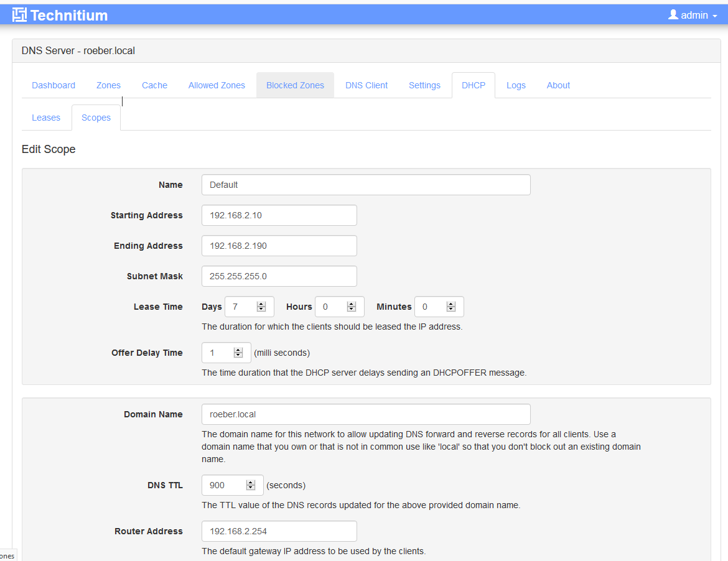Go to the Settings tab
Viewport: 728px width, 561px height.
tap(424, 85)
